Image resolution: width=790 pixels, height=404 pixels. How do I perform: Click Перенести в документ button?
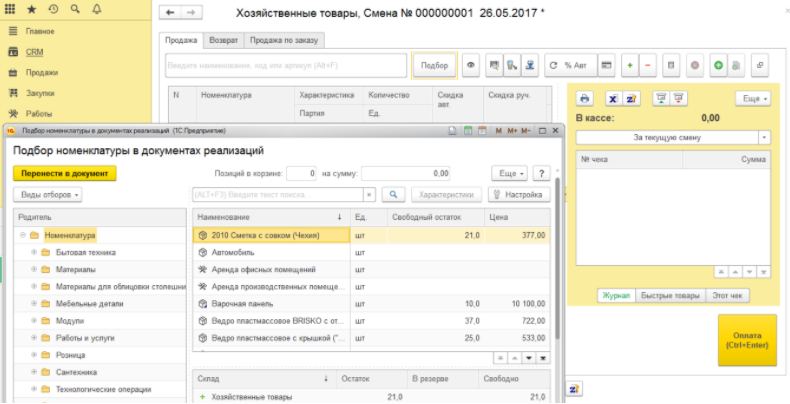pyautogui.click(x=64, y=173)
